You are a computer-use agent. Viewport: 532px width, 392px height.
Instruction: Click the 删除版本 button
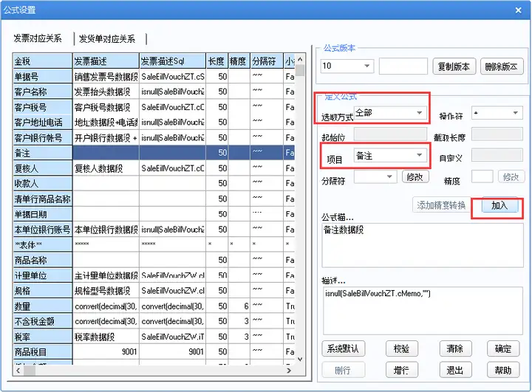tap(502, 66)
